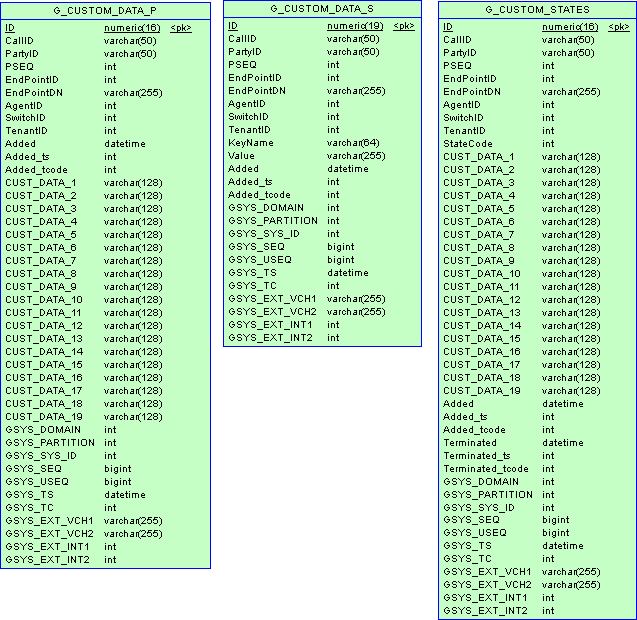The height and width of the screenshot is (620, 637).
Task: Click GSYS_TC in G_CUSTOM_DATA_P
Action: 29,508
